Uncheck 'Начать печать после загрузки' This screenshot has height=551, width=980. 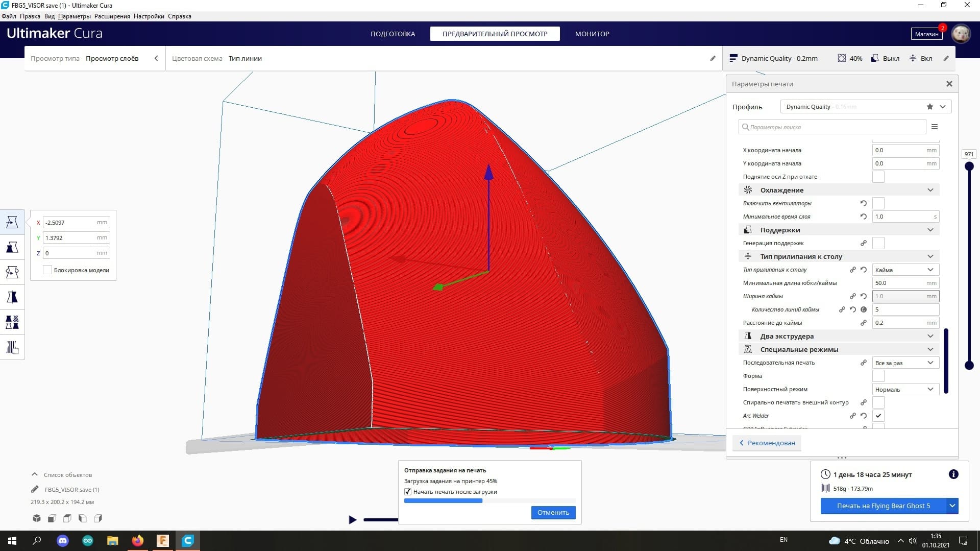click(408, 492)
